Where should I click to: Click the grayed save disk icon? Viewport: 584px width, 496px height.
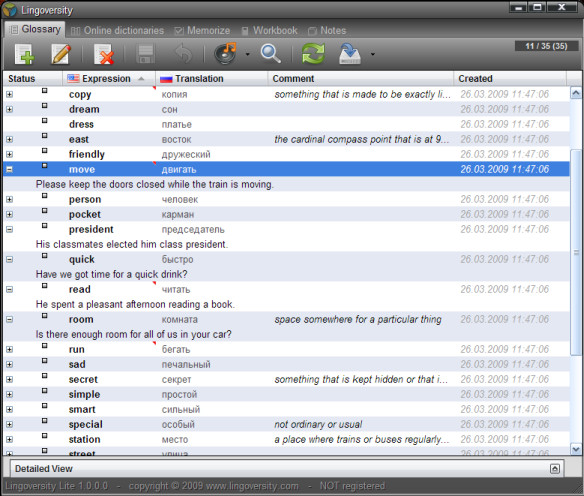tap(145, 54)
